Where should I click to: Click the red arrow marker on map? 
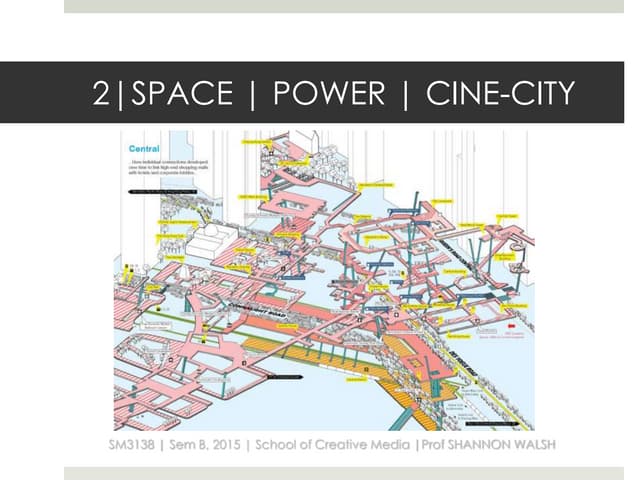coord(510,326)
